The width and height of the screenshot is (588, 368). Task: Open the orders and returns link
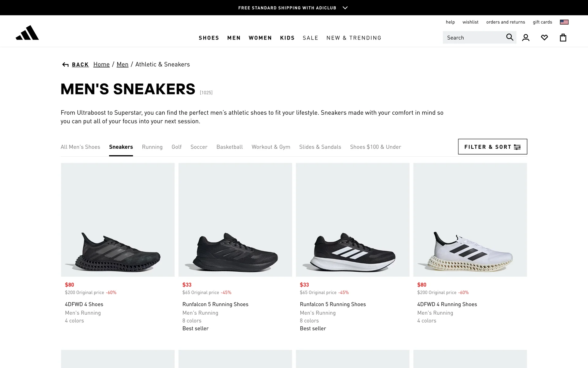point(506,22)
